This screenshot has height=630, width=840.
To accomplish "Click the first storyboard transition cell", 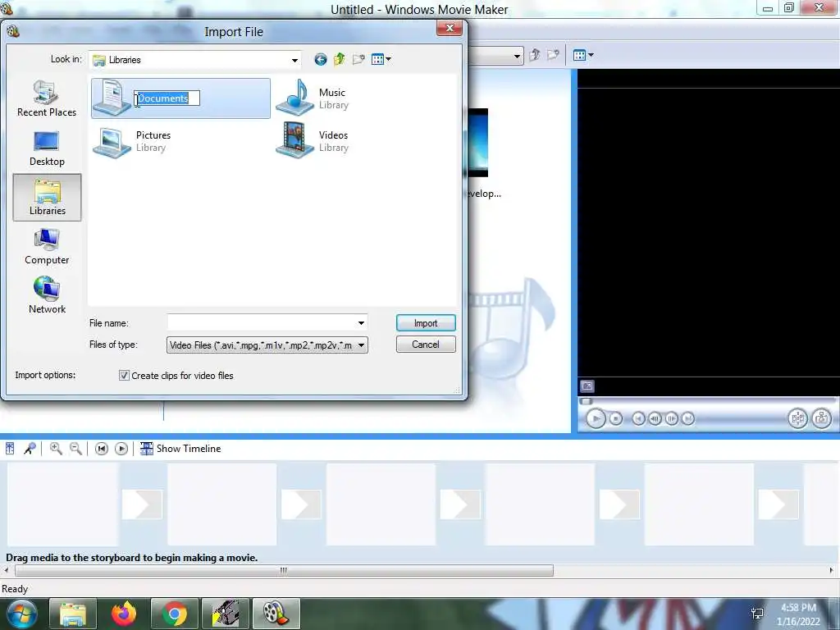I will pyautogui.click(x=142, y=504).
